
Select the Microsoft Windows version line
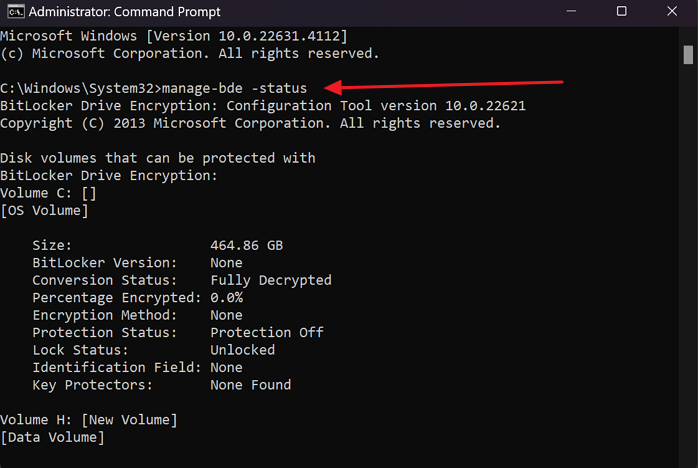[174, 36]
